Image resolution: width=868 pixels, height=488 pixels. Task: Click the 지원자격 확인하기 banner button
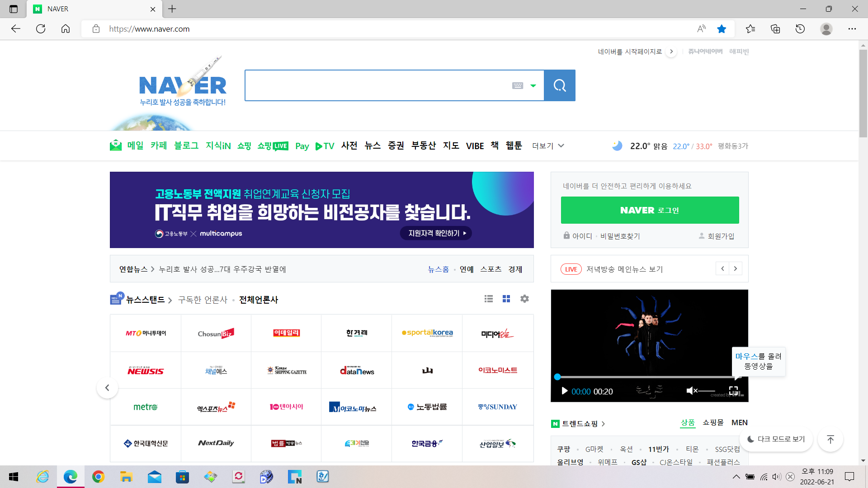point(436,233)
